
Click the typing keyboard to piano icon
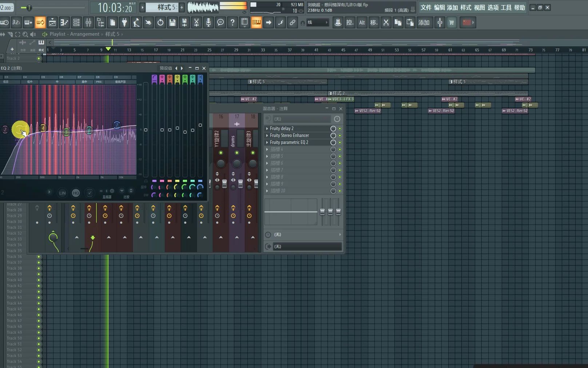pyautogui.click(x=257, y=23)
